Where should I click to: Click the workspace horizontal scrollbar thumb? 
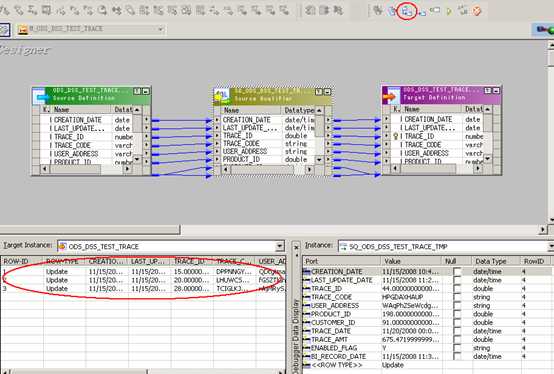point(90,230)
